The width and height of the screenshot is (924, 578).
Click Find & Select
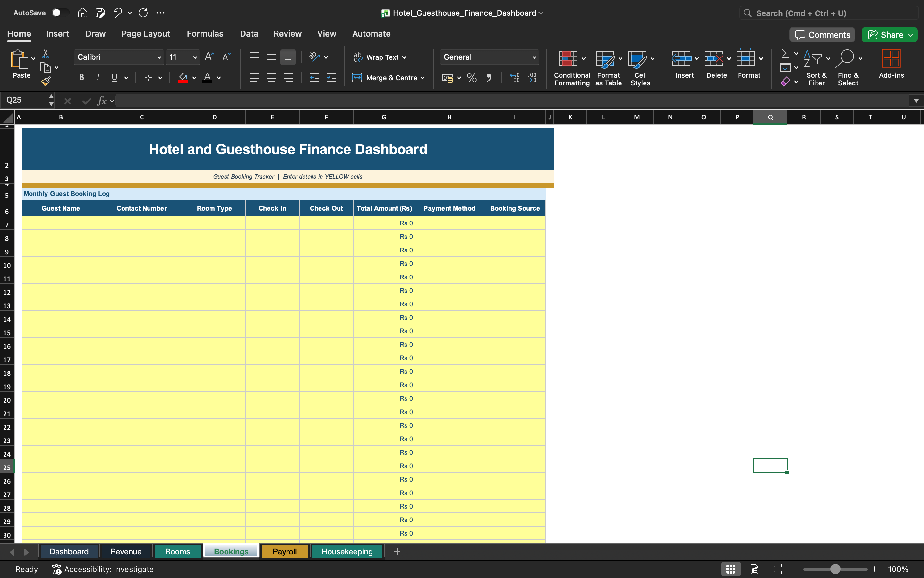[848, 68]
